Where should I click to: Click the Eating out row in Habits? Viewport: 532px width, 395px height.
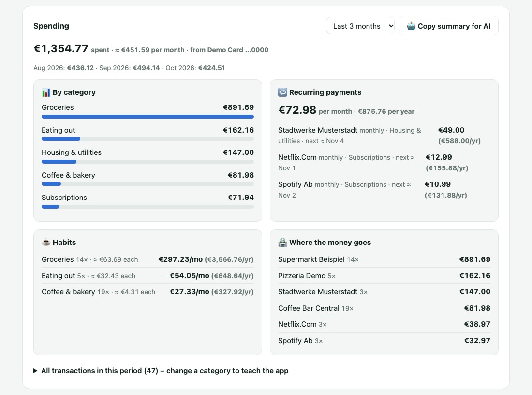(148, 276)
